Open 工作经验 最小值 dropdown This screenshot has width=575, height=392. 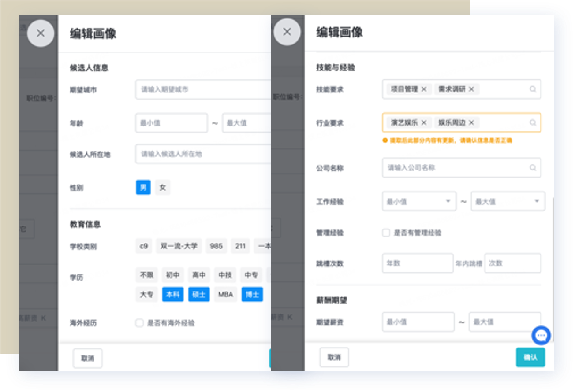click(x=418, y=201)
